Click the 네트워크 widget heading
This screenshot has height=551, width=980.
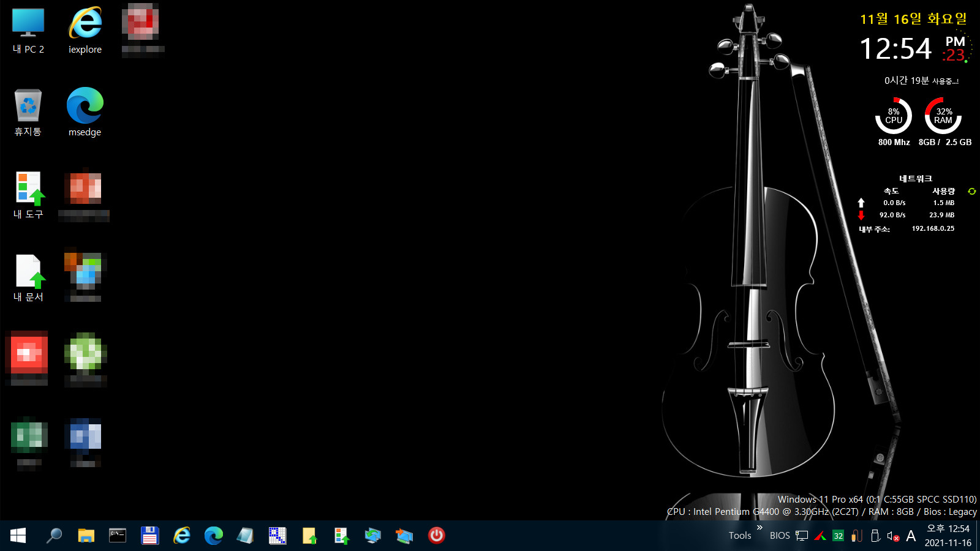point(916,179)
